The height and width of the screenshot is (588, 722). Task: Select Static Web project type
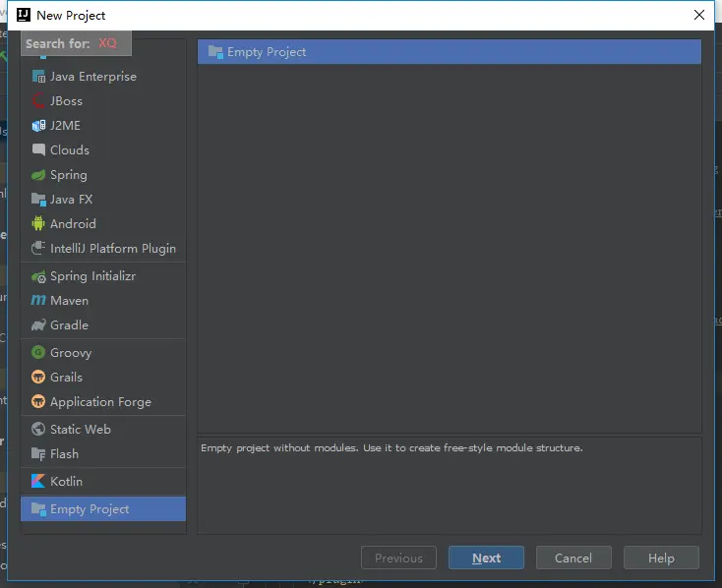coord(103,429)
